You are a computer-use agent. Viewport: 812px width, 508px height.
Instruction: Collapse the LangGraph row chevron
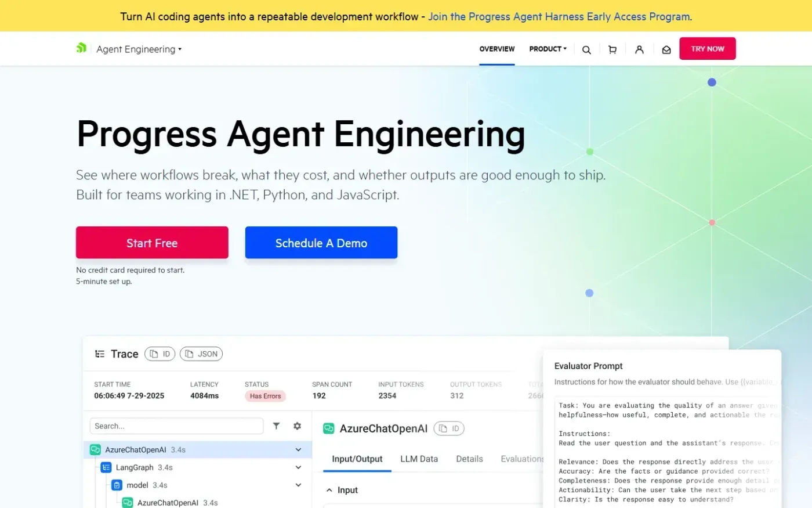298,467
